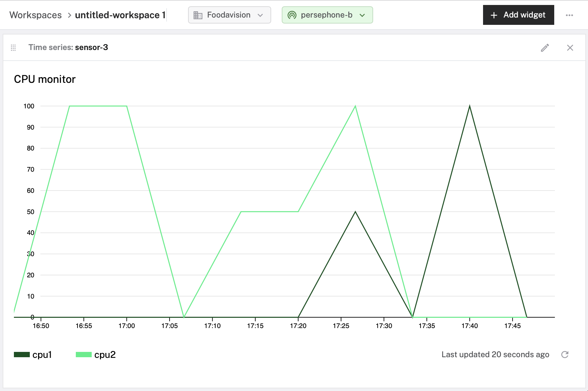Navigate to Workspaces
Screen dimensions: 588x391
point(35,15)
